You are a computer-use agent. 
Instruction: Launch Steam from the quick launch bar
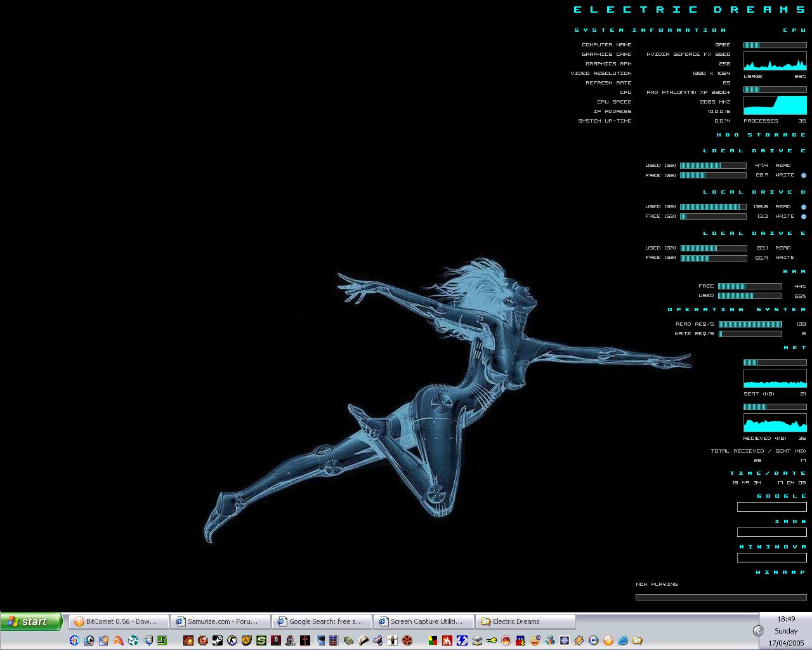click(x=218, y=640)
